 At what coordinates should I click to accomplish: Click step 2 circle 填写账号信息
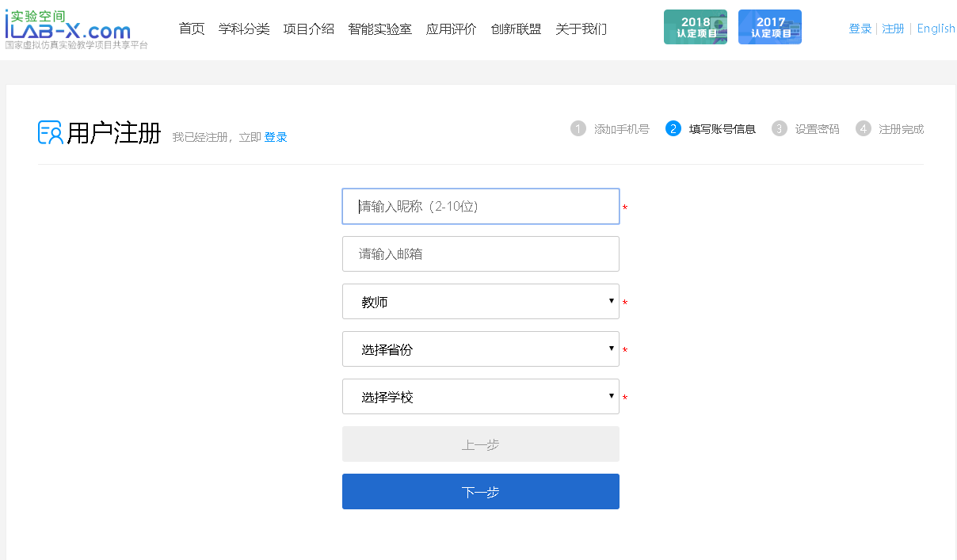point(673,129)
